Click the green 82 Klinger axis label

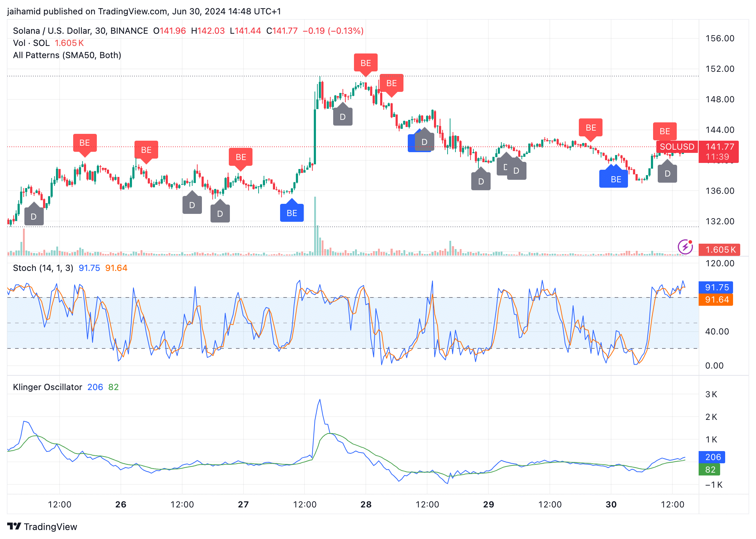point(709,470)
